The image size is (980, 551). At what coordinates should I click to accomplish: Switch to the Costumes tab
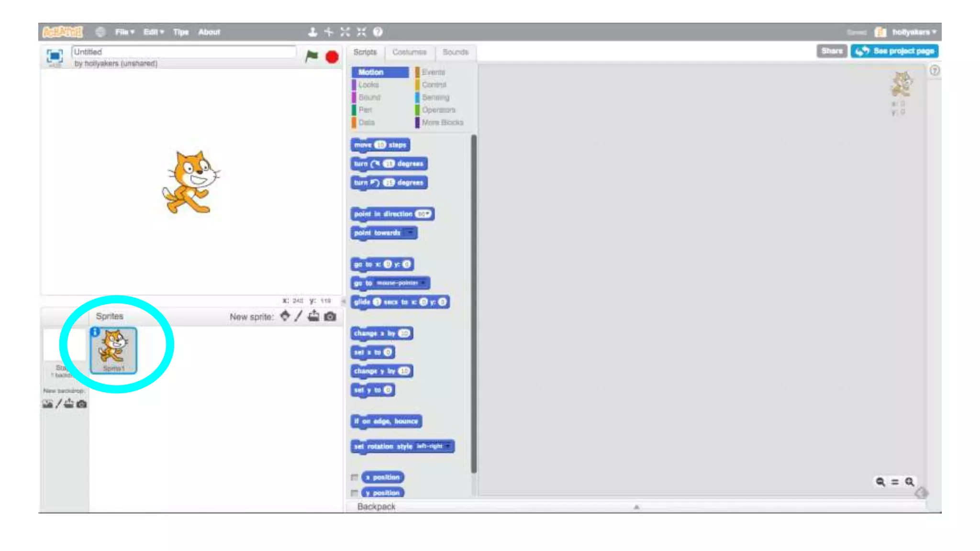[x=409, y=52]
